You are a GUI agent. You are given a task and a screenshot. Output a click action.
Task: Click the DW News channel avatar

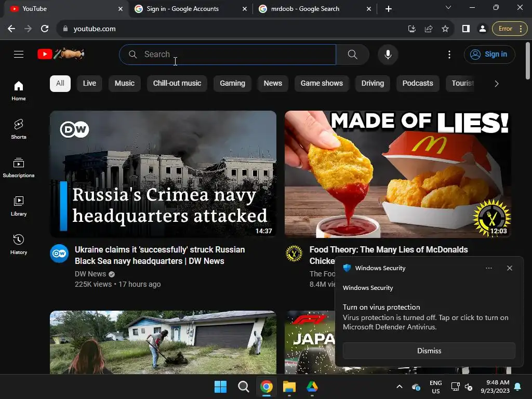(x=59, y=253)
